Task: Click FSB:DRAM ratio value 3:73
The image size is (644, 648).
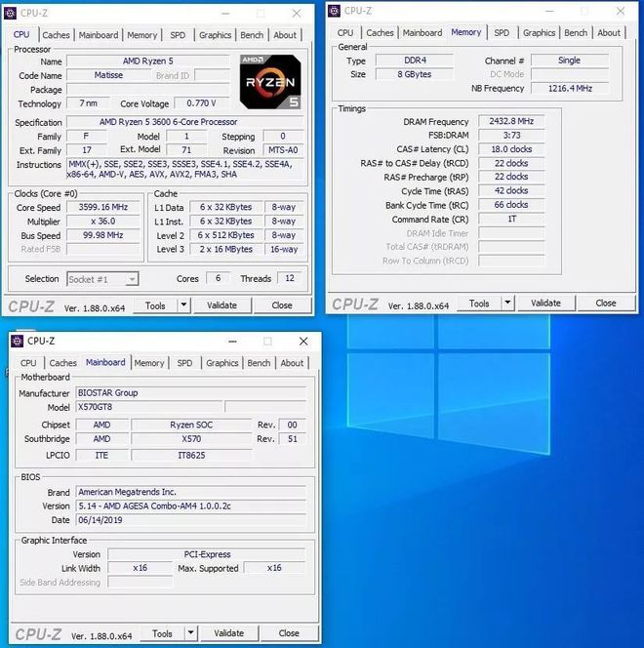Action: [x=511, y=135]
